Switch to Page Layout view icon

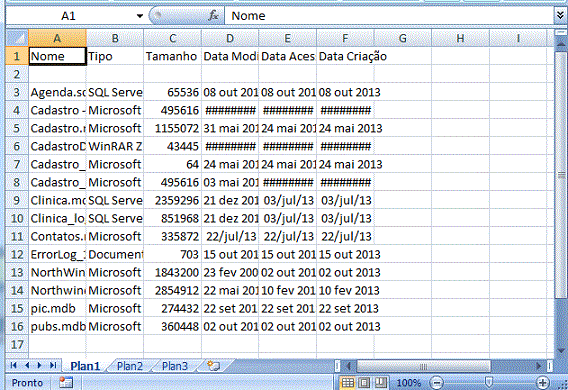click(364, 382)
